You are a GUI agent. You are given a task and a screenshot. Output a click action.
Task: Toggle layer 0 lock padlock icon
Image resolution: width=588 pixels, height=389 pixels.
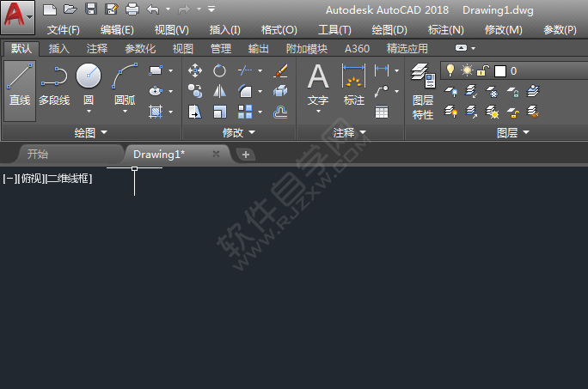pos(483,70)
